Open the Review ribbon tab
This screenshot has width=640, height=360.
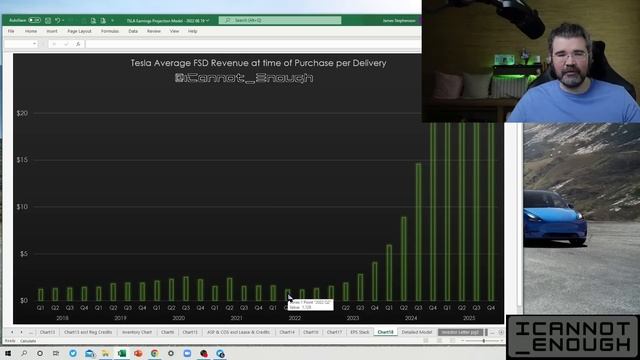(154, 31)
